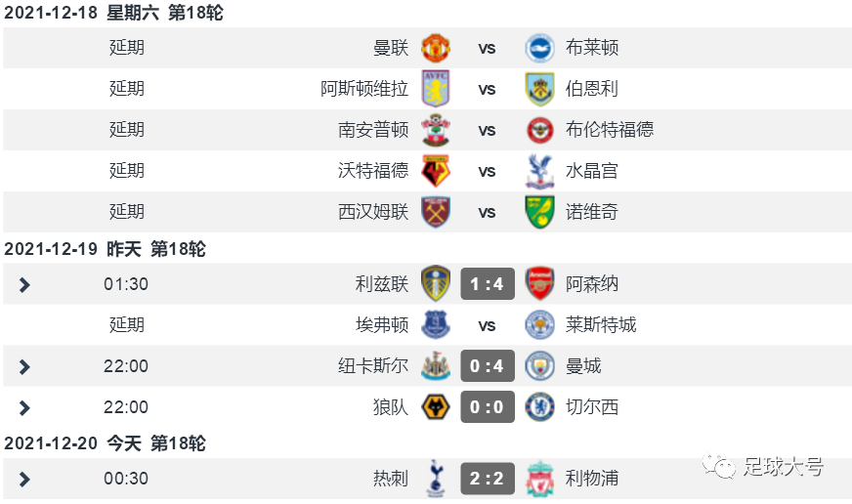The height and width of the screenshot is (504, 852).
Task: Expand the 纽卡斯尔 vs 曼城 match details
Action: pyautogui.click(x=23, y=366)
